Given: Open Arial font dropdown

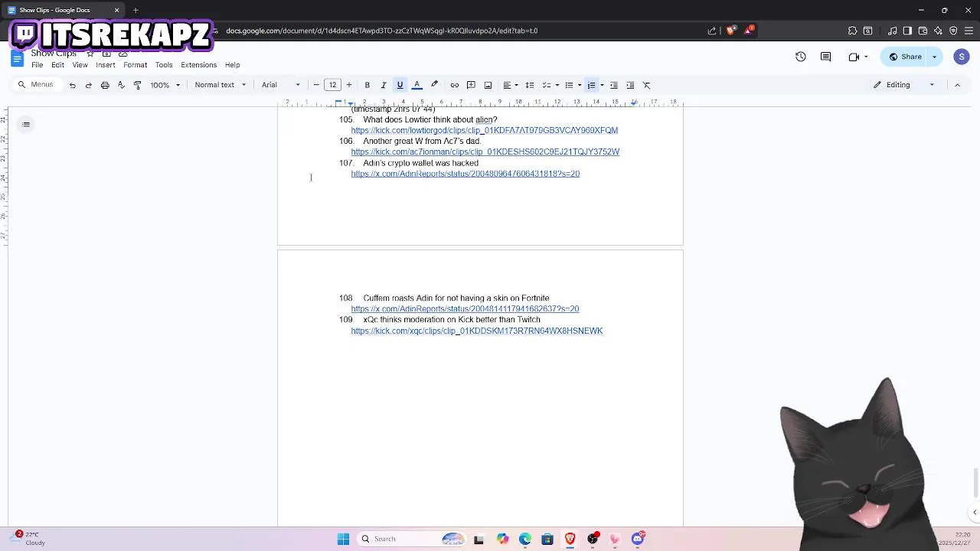Looking at the screenshot, I should [281, 85].
